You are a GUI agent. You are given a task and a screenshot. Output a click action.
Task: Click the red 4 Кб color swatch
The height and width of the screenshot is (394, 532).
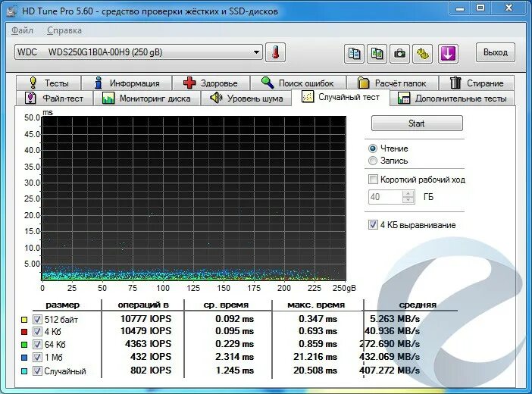coord(24,332)
